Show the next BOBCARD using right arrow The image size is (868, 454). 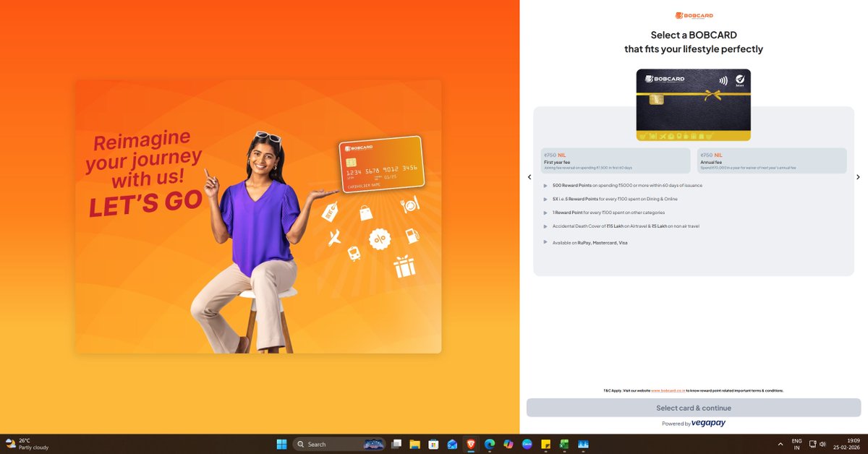(x=858, y=177)
